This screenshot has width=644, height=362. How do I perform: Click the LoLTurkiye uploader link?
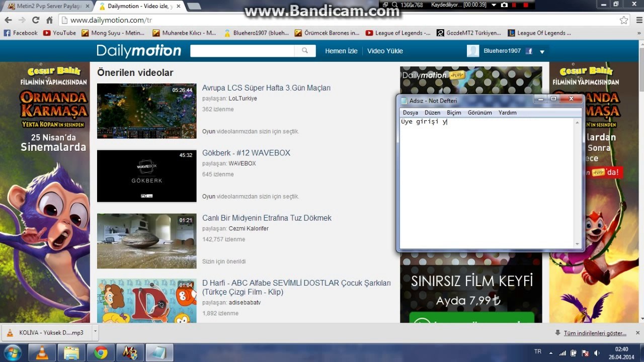[x=243, y=99]
